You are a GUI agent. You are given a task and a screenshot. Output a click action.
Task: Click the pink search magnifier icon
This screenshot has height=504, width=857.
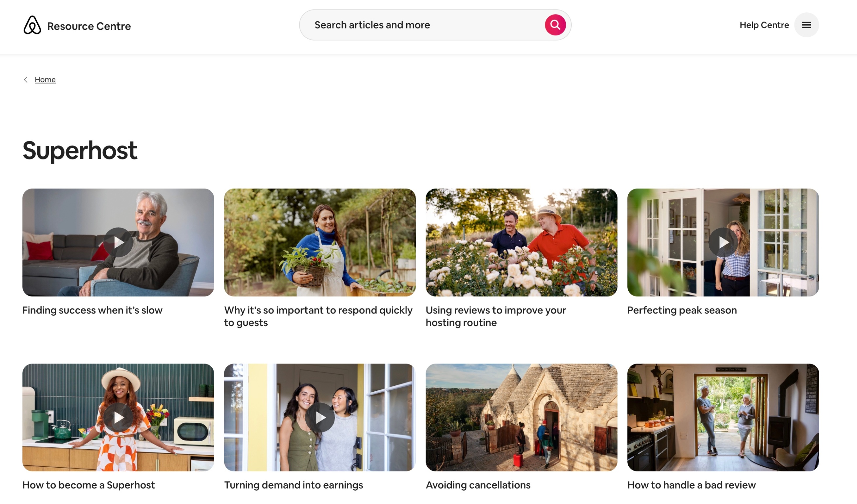(555, 25)
